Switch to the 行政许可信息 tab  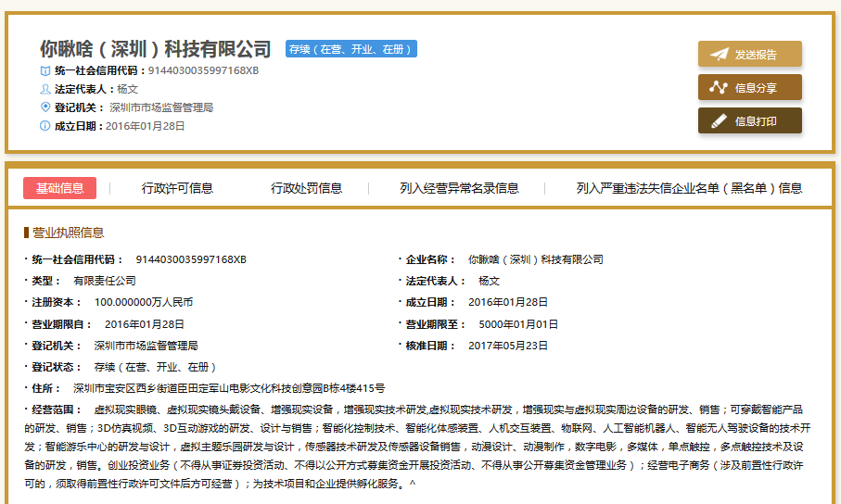tap(177, 188)
